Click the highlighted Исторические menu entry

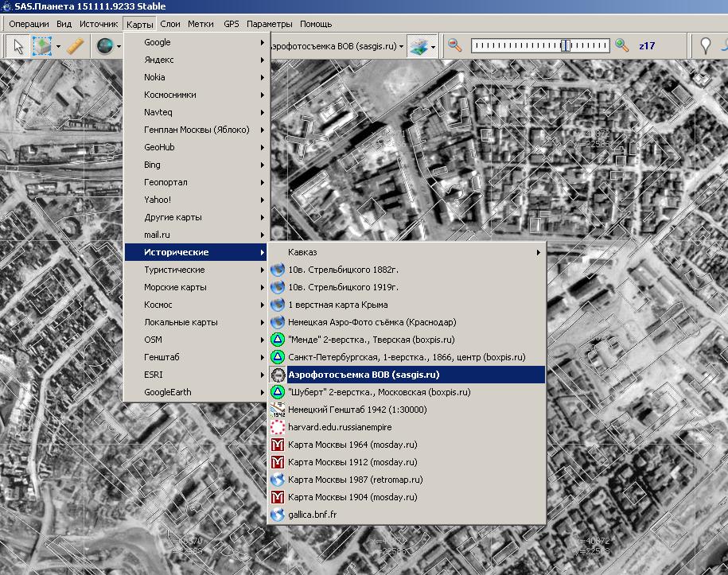[x=197, y=252]
